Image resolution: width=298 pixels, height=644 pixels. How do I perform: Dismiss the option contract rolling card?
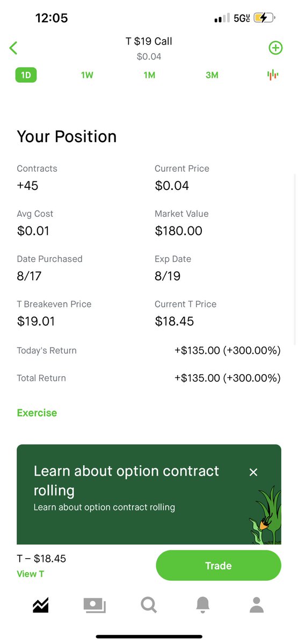pyautogui.click(x=253, y=472)
